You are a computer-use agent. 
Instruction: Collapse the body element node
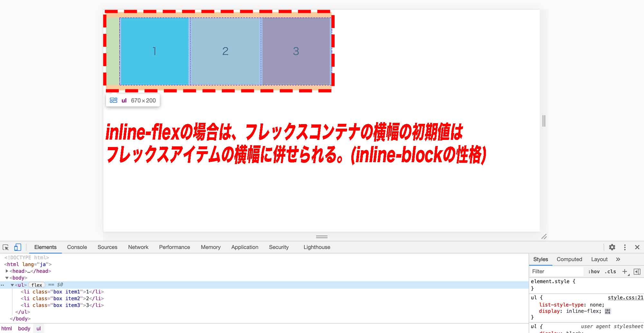click(7, 278)
